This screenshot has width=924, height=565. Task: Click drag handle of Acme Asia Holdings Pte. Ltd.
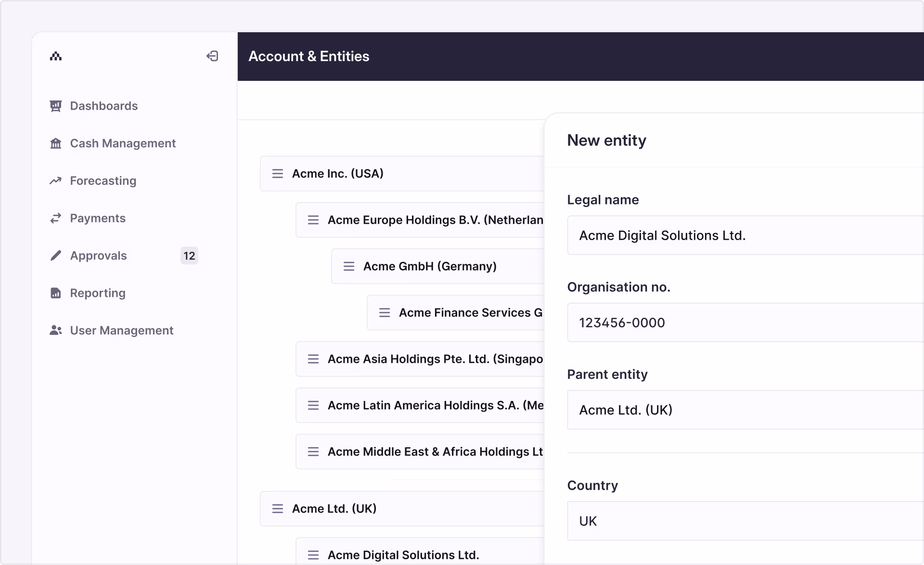pyautogui.click(x=313, y=359)
